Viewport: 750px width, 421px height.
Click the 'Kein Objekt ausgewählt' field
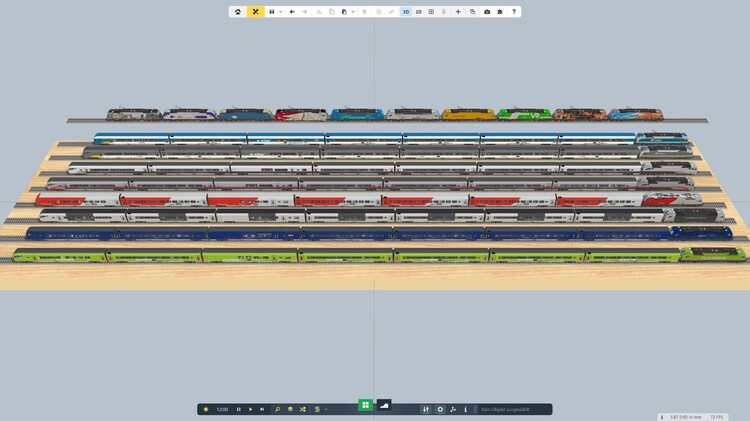514,410
